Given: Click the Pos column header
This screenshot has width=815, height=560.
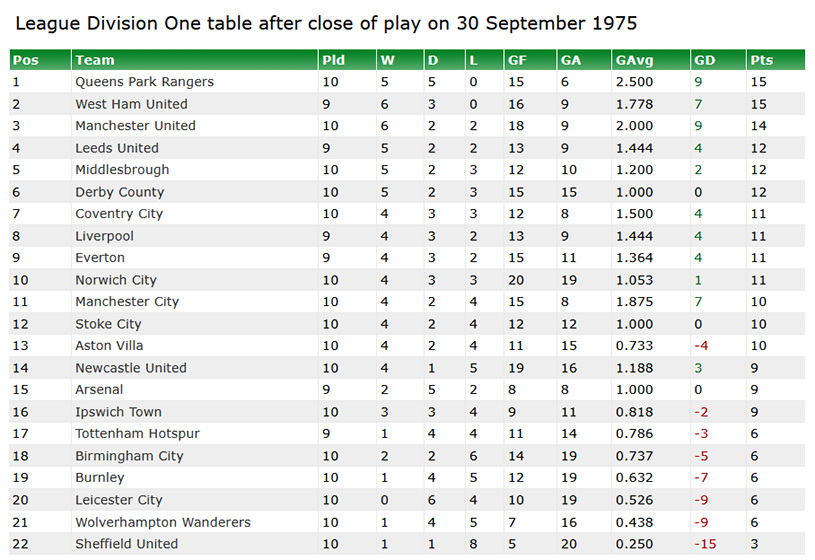Looking at the screenshot, I should 26,60.
